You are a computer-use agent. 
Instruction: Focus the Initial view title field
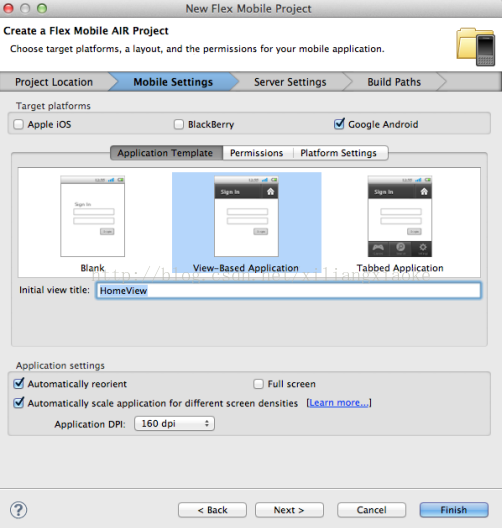(x=289, y=290)
